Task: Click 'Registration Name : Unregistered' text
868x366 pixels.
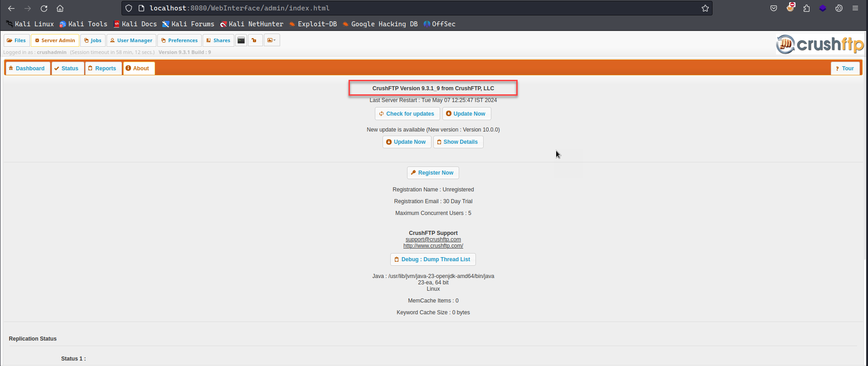Action: click(433, 190)
